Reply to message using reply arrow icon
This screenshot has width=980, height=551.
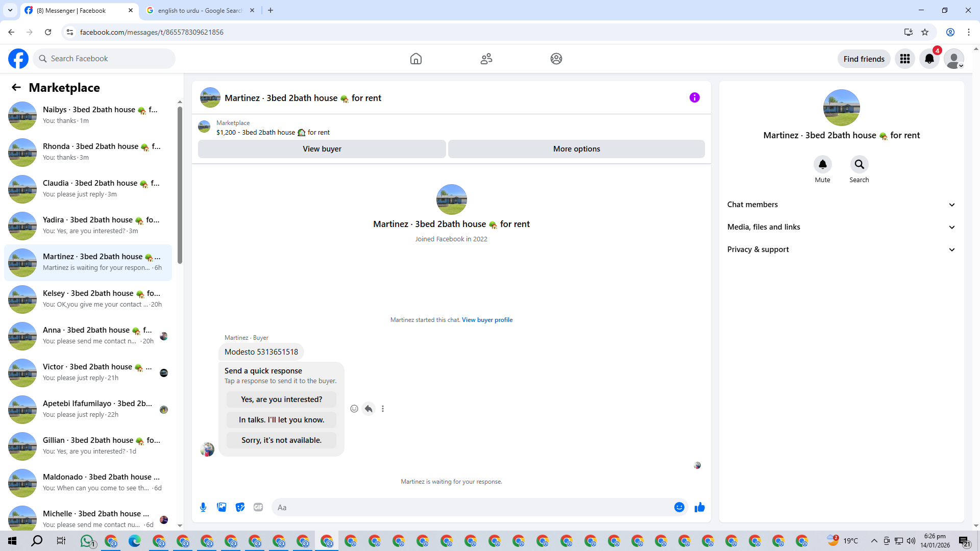369,409
